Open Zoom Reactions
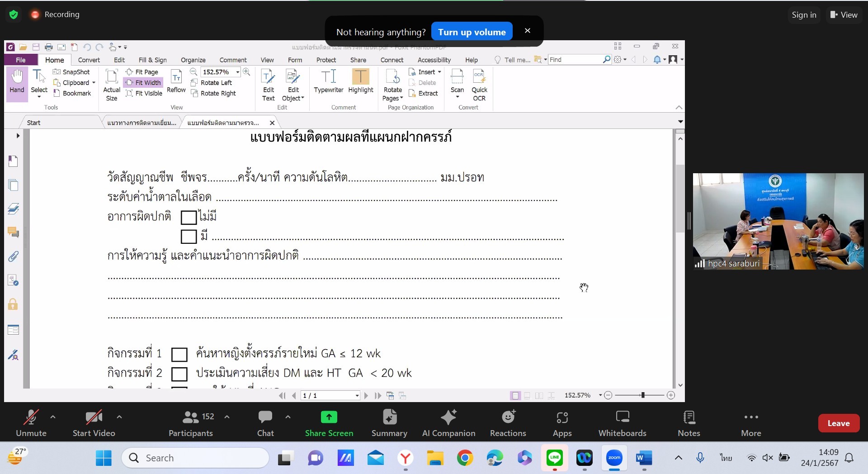Image resolution: width=868 pixels, height=474 pixels. tap(508, 423)
